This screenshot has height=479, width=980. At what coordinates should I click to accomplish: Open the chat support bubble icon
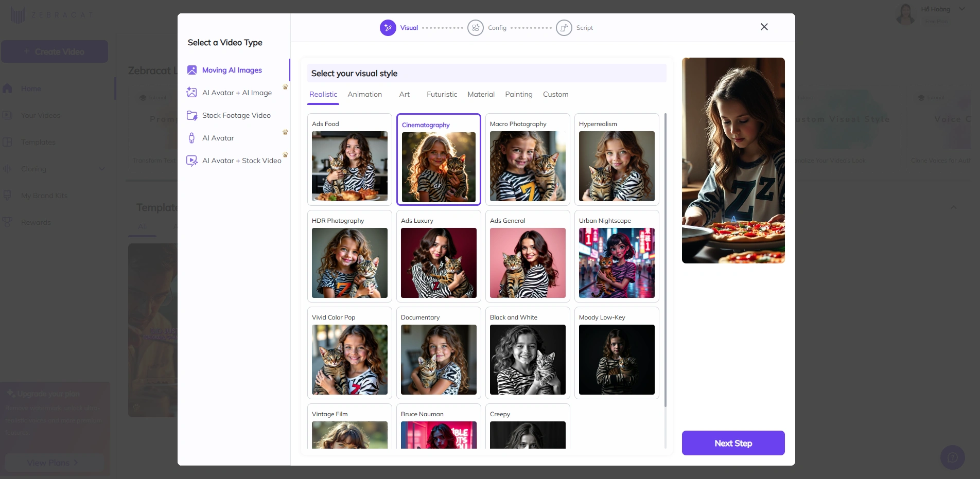pyautogui.click(x=953, y=457)
